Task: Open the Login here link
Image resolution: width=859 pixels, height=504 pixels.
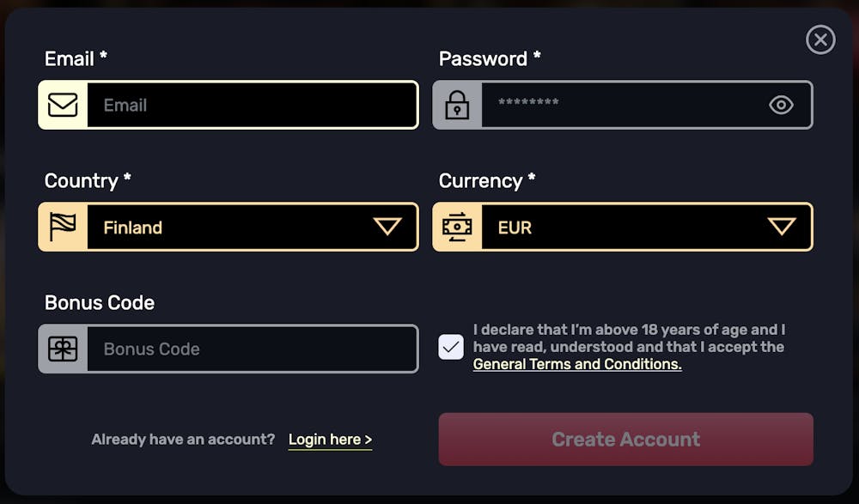Action: (x=331, y=440)
